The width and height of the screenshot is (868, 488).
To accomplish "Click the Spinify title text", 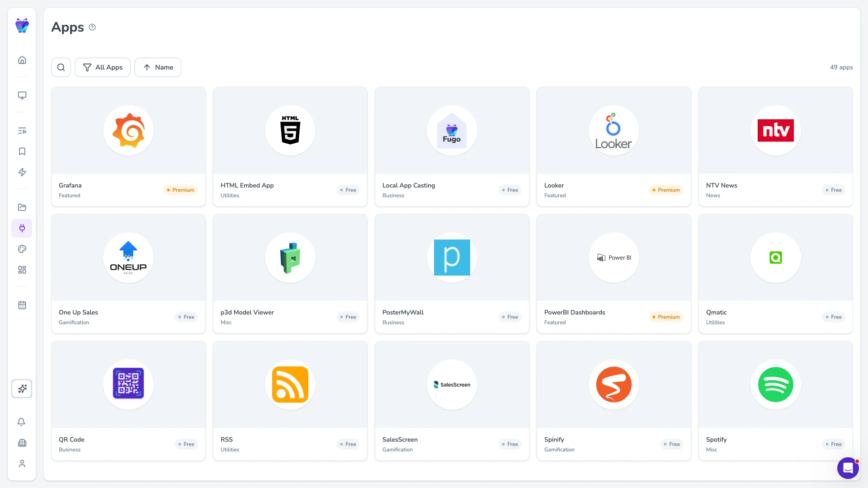I will click(x=554, y=440).
